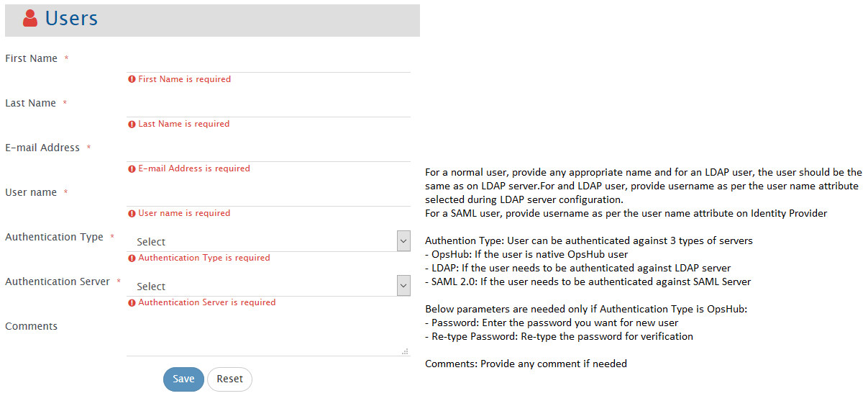The image size is (868, 401).
Task: Click into the E-mail Address field
Action: (268, 151)
